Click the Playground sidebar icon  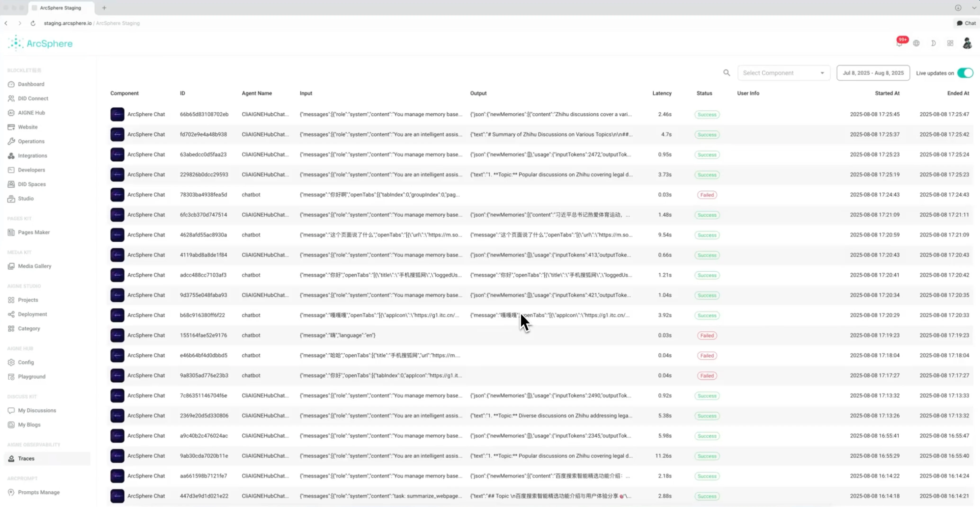pos(11,377)
